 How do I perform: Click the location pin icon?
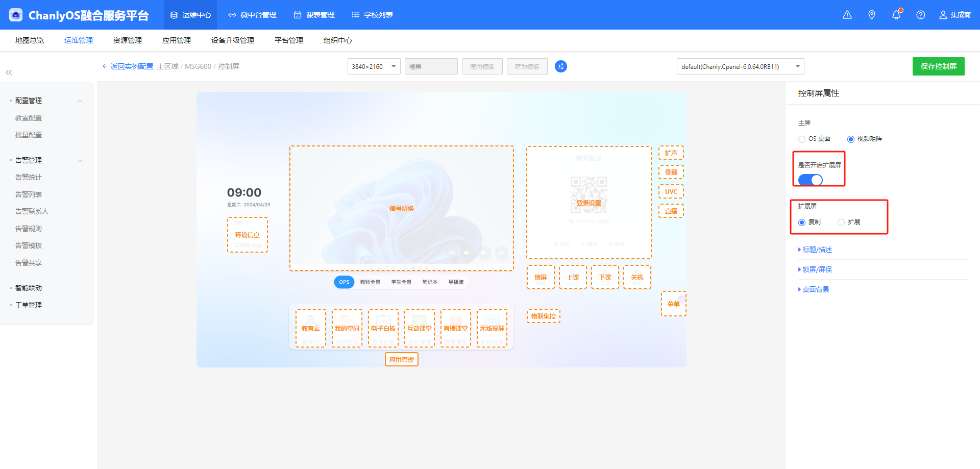[x=872, y=15]
